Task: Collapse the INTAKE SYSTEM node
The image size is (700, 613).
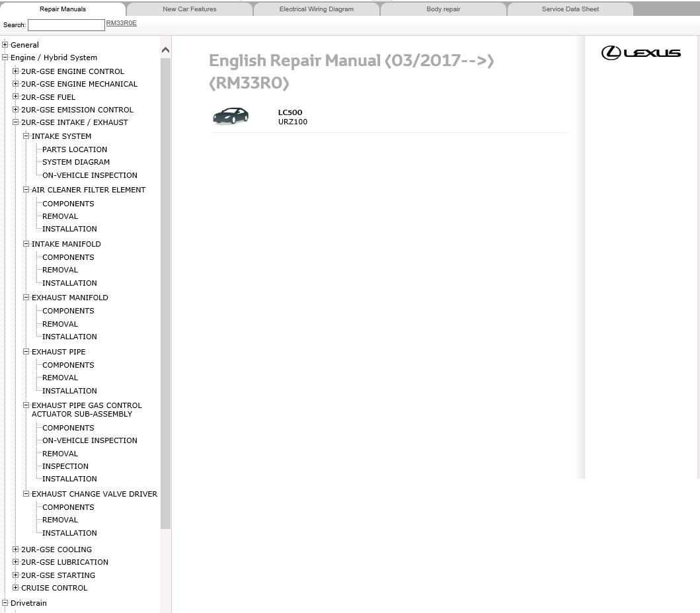Action: coord(26,136)
